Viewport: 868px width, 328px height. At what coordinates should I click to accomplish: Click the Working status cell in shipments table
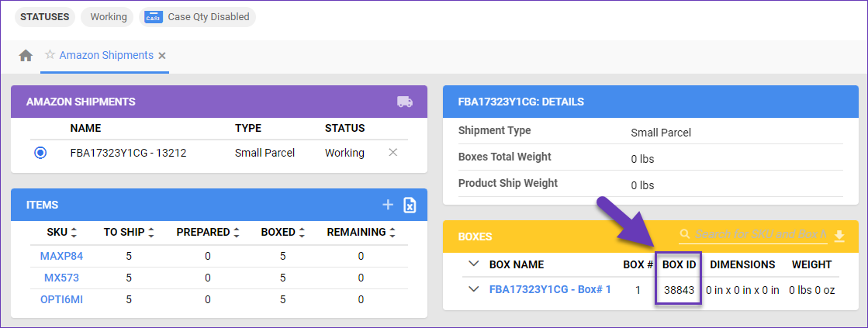(x=344, y=153)
